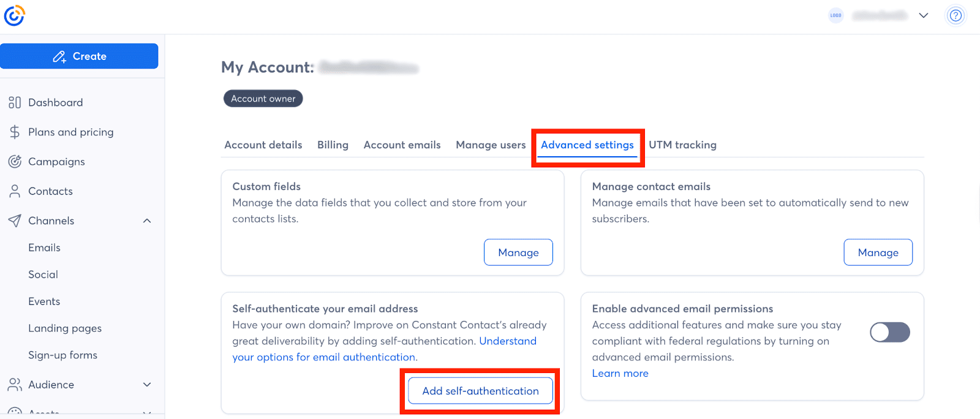Enable advanced email permissions toggle
The height and width of the screenshot is (419, 980).
pyautogui.click(x=889, y=332)
